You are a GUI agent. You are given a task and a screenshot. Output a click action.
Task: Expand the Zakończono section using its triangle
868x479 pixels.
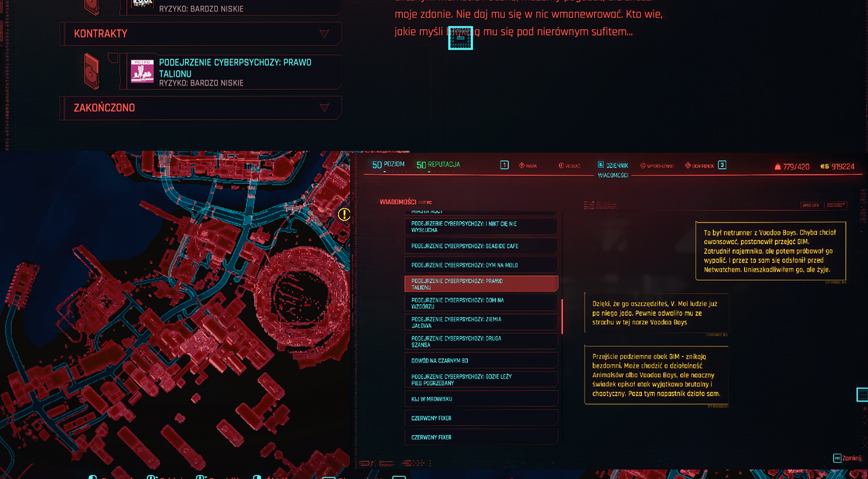tap(324, 108)
